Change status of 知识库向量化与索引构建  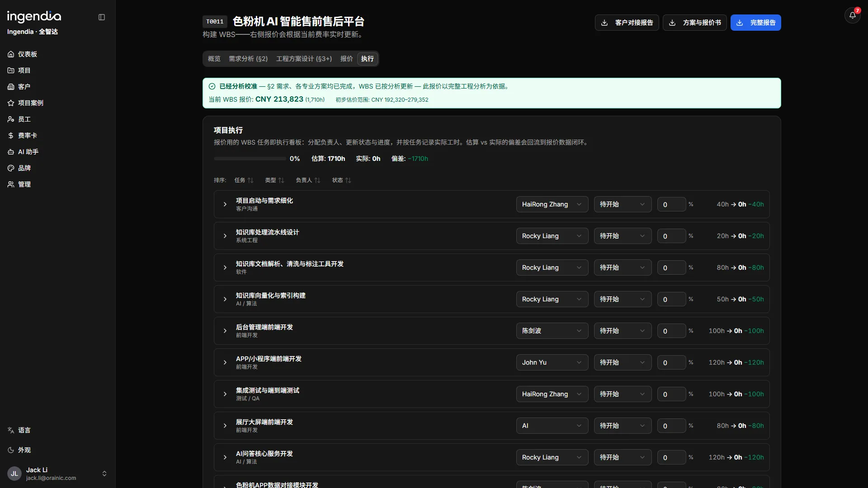pyautogui.click(x=623, y=299)
